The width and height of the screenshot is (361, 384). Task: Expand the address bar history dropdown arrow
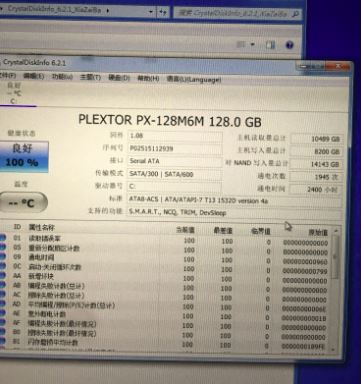[151, 12]
